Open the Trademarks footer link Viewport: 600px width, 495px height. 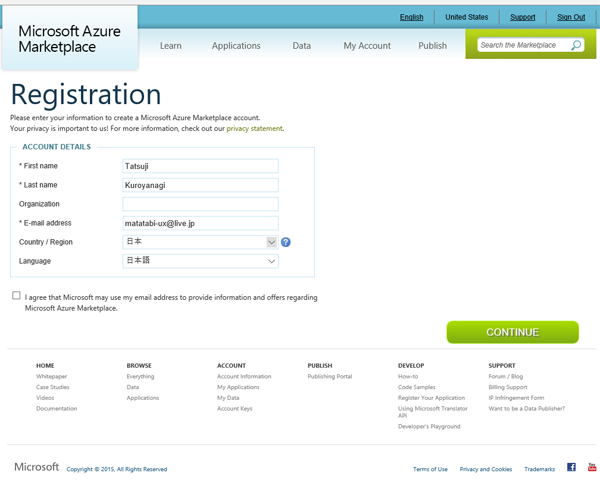(540, 469)
